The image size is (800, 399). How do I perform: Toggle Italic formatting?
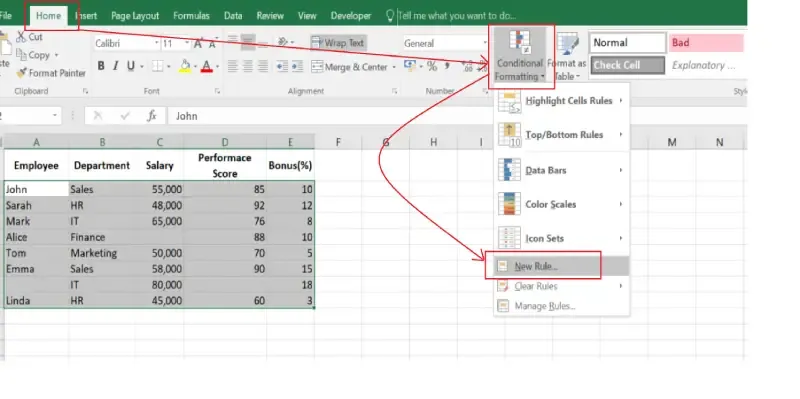pos(115,66)
